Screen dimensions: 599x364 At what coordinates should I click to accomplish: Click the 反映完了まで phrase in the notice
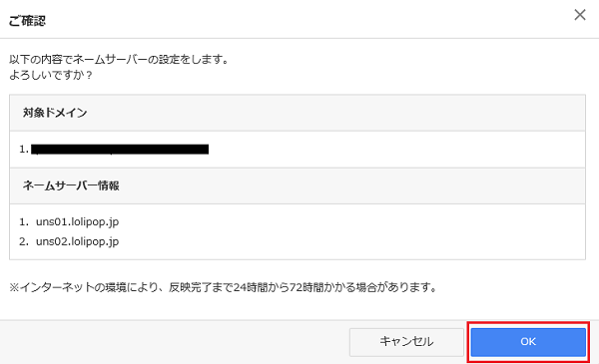[x=201, y=287]
